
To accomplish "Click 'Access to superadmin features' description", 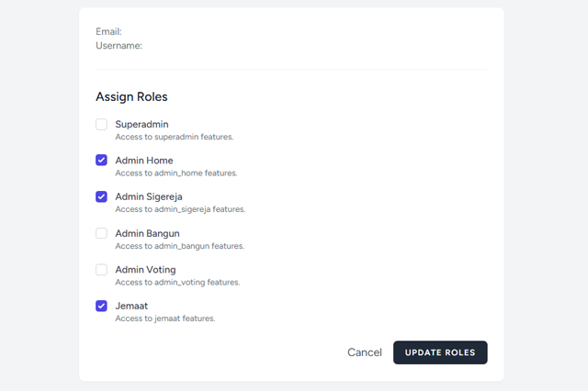I will pyautogui.click(x=174, y=137).
